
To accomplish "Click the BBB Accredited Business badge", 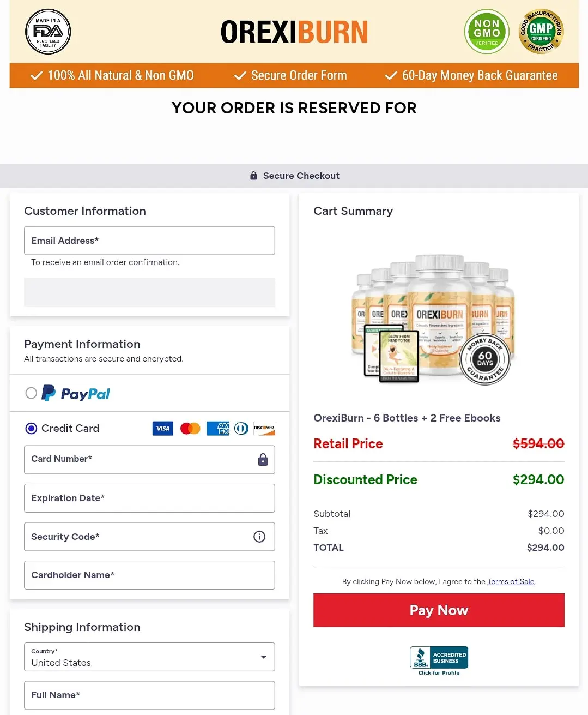I will pos(439,661).
